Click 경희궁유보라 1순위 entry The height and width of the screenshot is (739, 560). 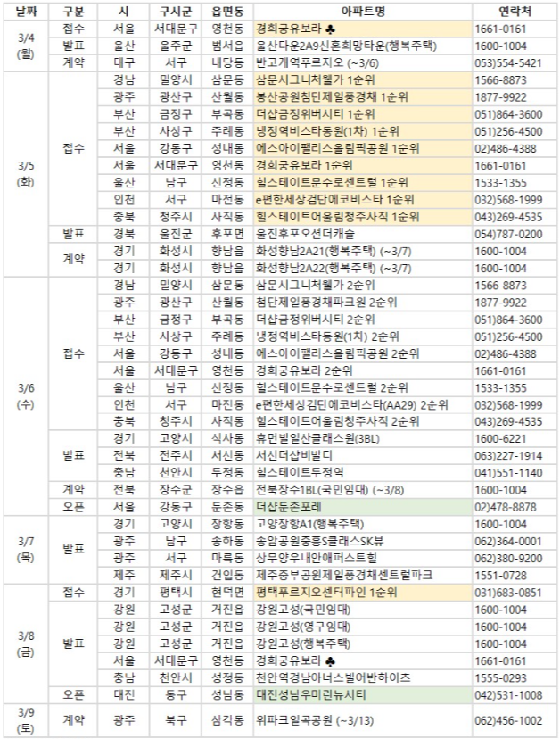304,165
